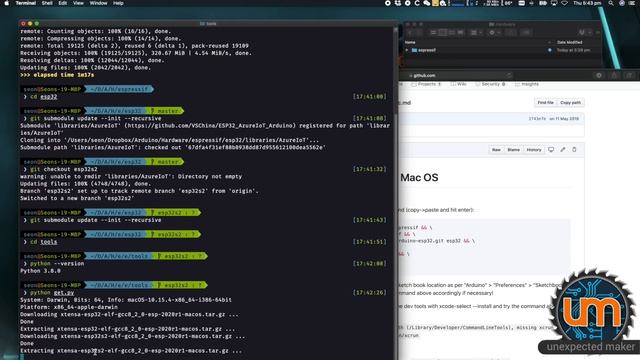Viewport: 640px width, 360px height.
Task: Click the Mac OS heading on GitHub page
Action: click(419, 178)
